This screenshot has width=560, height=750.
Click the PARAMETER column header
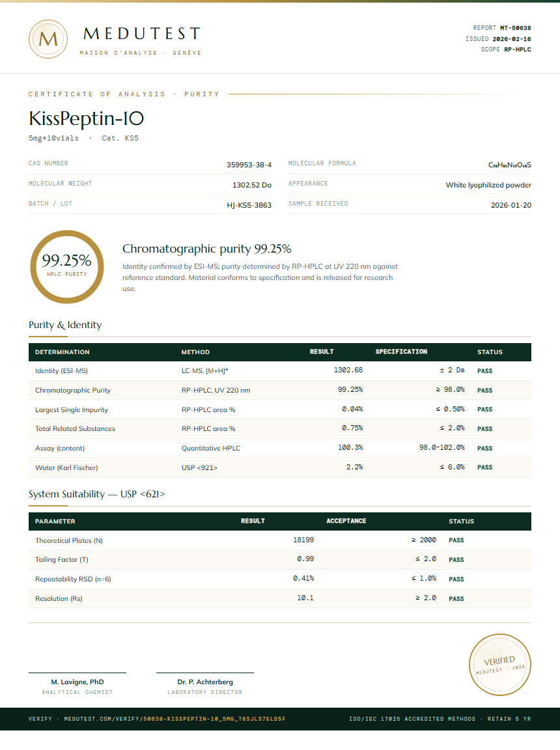[x=55, y=521]
